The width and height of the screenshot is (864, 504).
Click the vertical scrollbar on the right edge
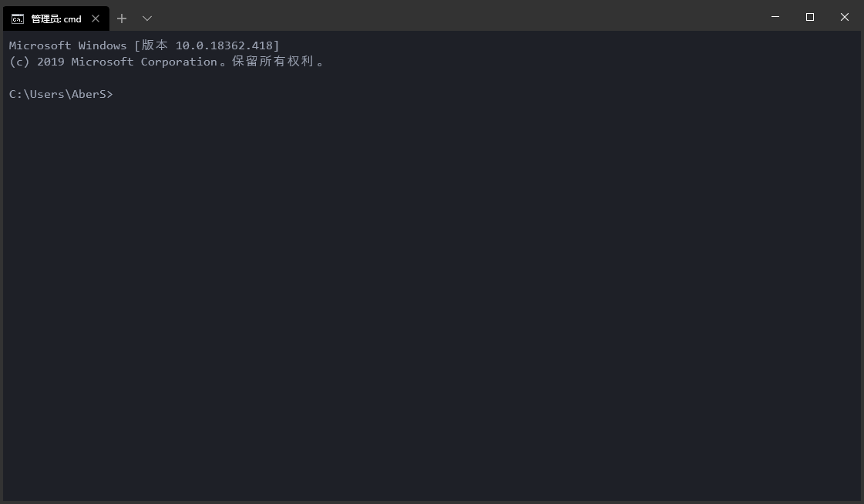(x=860, y=262)
